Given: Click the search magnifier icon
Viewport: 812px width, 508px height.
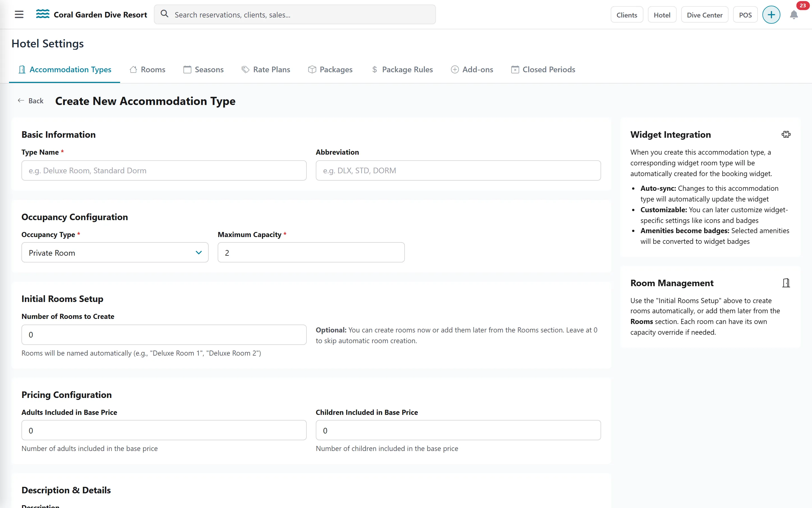Looking at the screenshot, I should [164, 14].
